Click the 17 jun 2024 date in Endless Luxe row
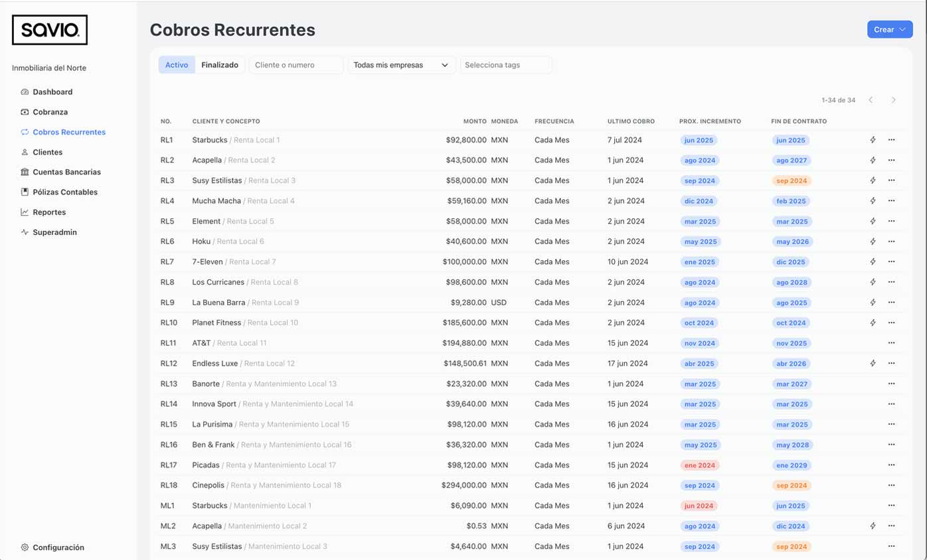The height and width of the screenshot is (560, 927). (x=628, y=364)
